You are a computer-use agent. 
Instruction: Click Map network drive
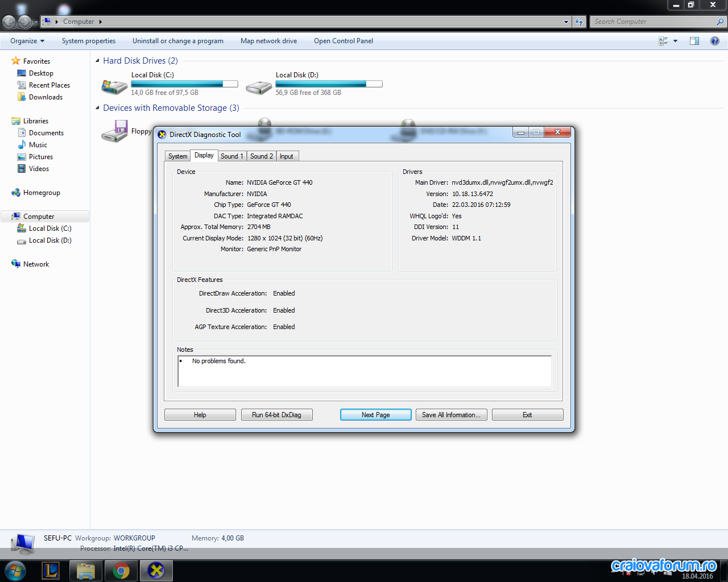point(268,41)
